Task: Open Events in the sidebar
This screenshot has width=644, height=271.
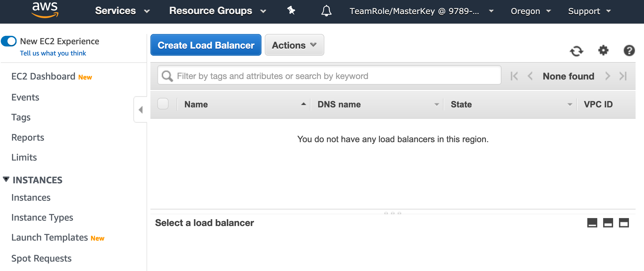Action: click(25, 97)
